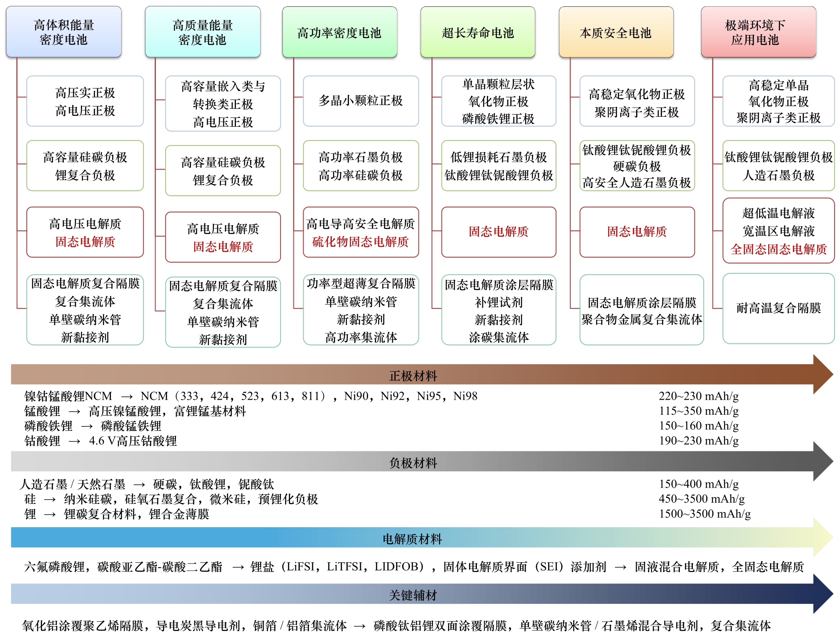Select the 超长寿命电池 header box
Screen dimensions: 840x636
(x=478, y=33)
